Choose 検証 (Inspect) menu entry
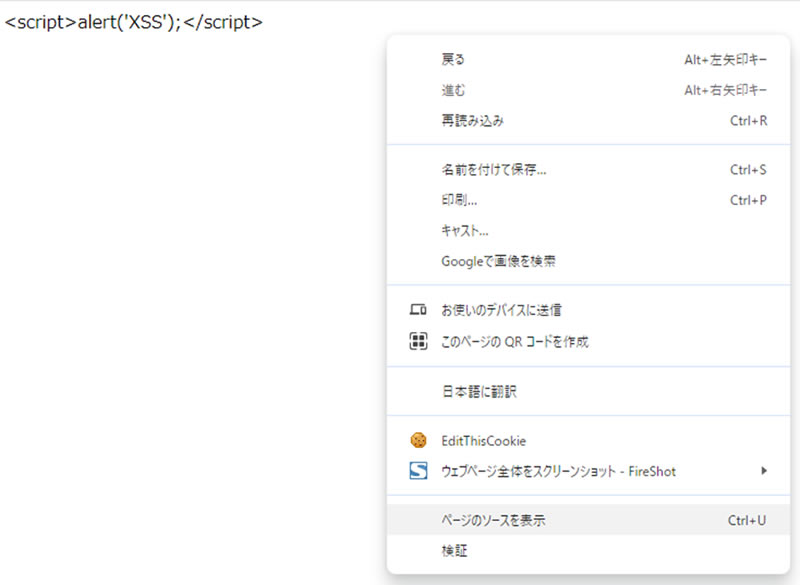 (588, 551)
